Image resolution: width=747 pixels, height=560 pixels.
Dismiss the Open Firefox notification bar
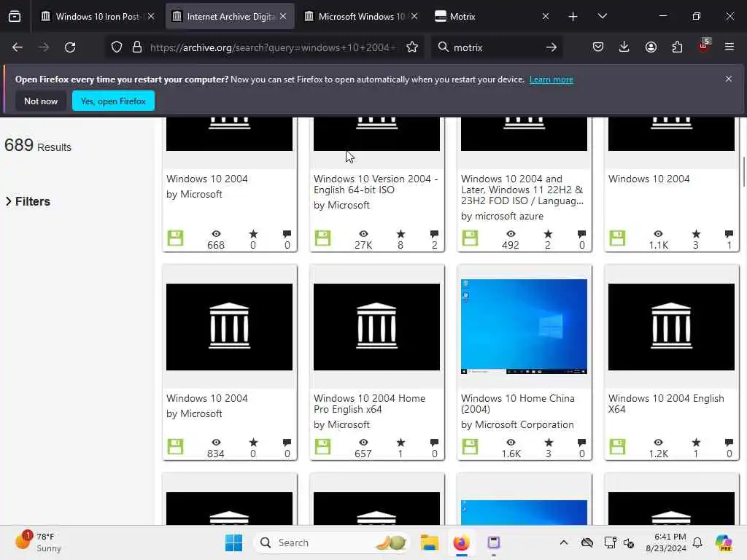(729, 79)
